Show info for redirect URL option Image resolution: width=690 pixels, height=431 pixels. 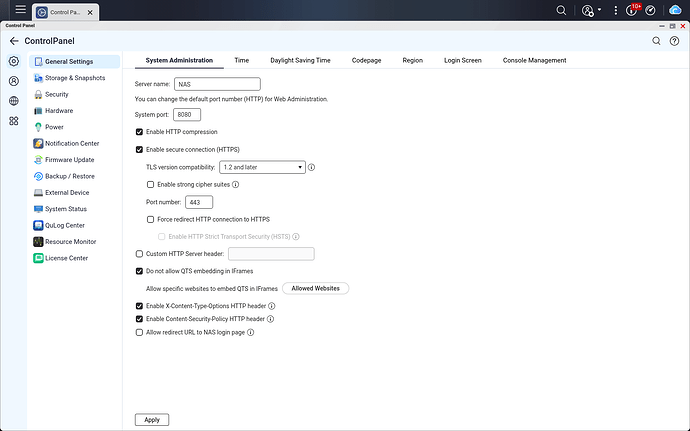point(250,332)
